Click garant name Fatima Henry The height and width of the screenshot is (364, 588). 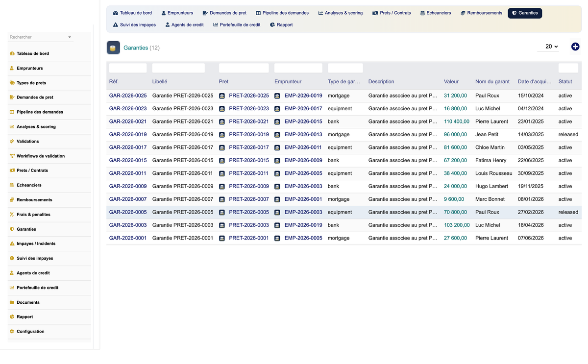click(491, 160)
